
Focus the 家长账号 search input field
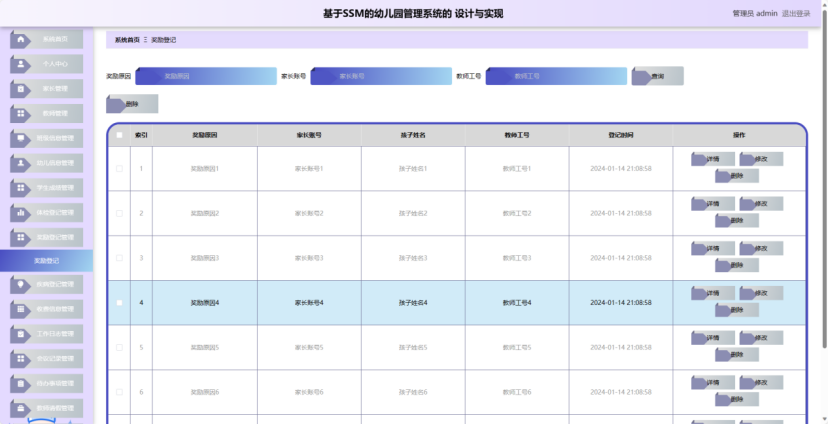coord(381,76)
